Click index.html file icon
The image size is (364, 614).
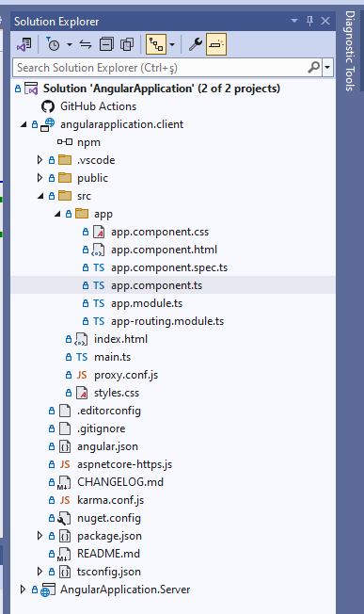(x=81, y=339)
